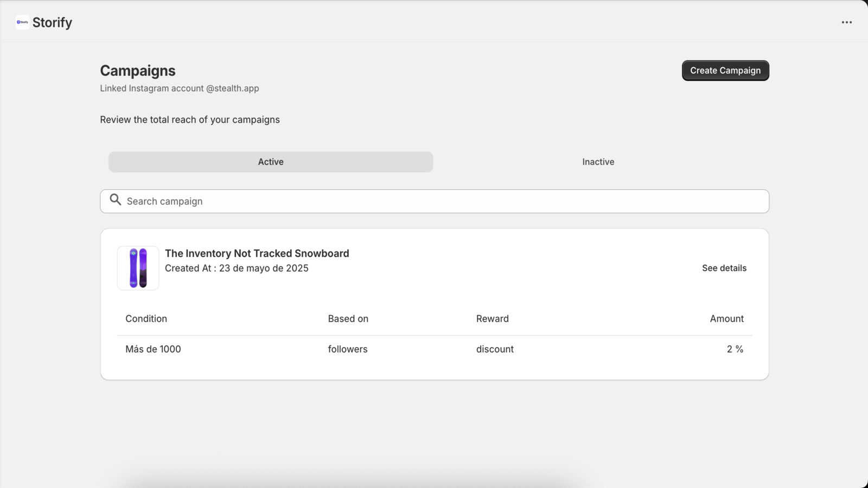Select the Active tab
The image size is (868, 488).
270,162
